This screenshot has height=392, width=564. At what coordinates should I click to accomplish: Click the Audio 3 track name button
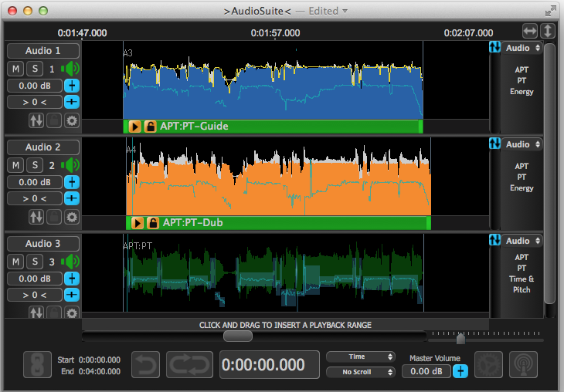tap(43, 244)
